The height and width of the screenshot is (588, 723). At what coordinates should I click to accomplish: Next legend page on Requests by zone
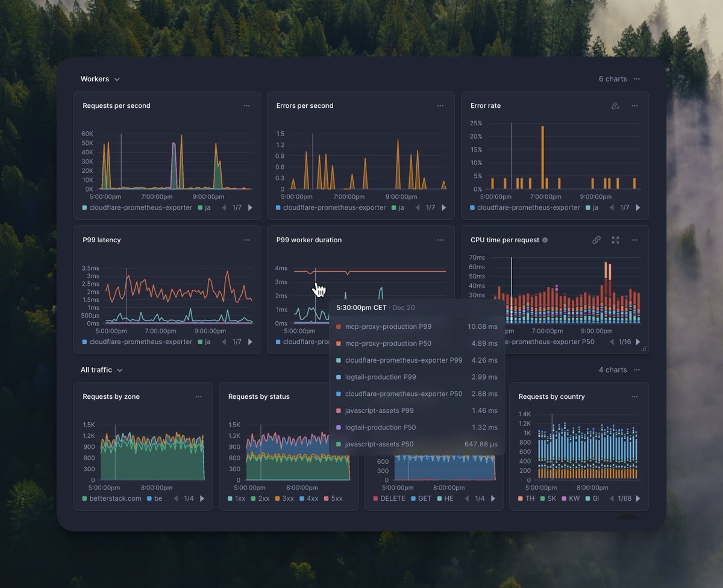pyautogui.click(x=202, y=498)
